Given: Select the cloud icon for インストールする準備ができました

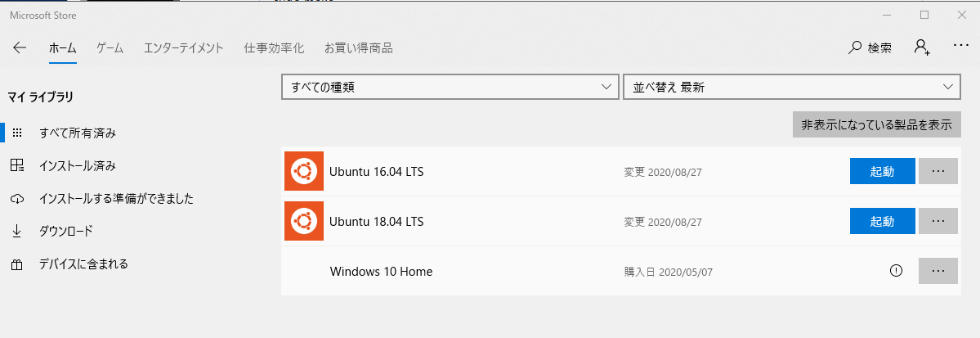Looking at the screenshot, I should pyautogui.click(x=17, y=199).
